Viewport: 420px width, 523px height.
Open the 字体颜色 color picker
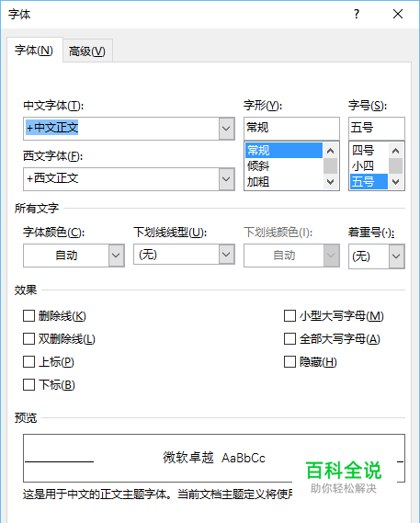click(74, 256)
